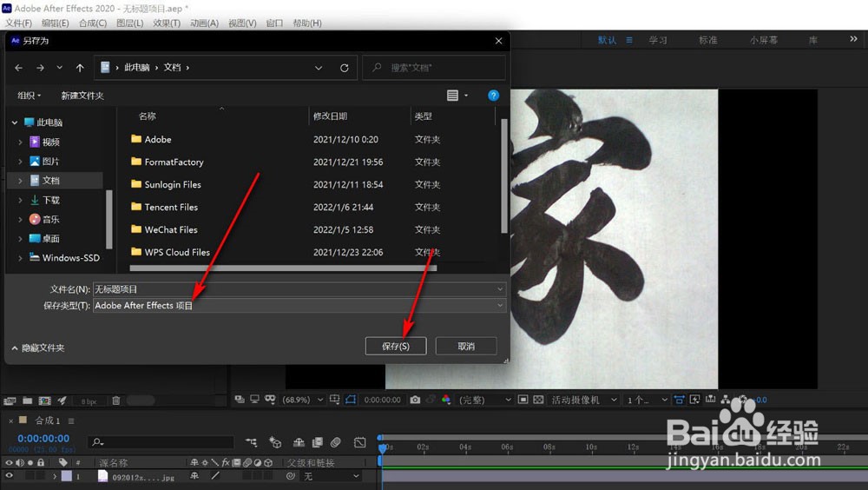Click the horizontal scrollbar of file list
The height and width of the screenshot is (490, 868).
[283, 268]
